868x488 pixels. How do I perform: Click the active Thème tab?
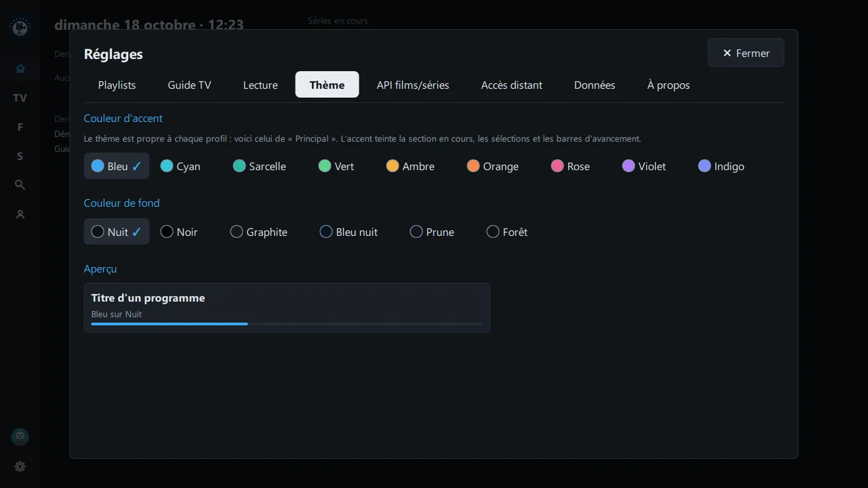pyautogui.click(x=327, y=85)
